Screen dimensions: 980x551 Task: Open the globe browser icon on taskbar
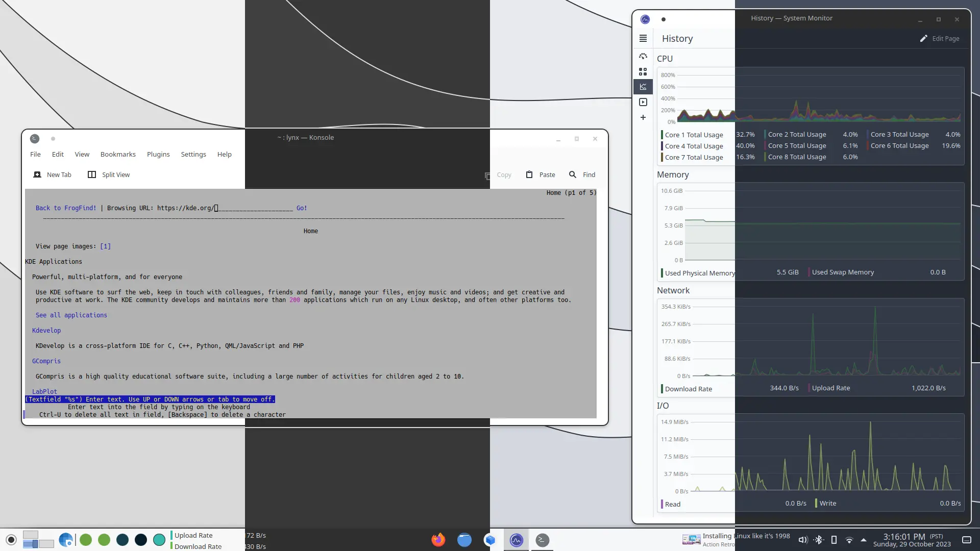pyautogui.click(x=66, y=540)
